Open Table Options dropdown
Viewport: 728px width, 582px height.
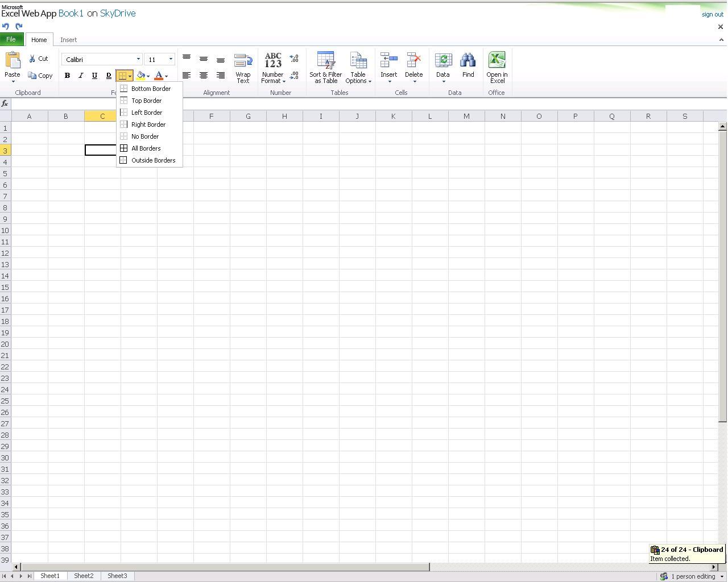[x=358, y=68]
